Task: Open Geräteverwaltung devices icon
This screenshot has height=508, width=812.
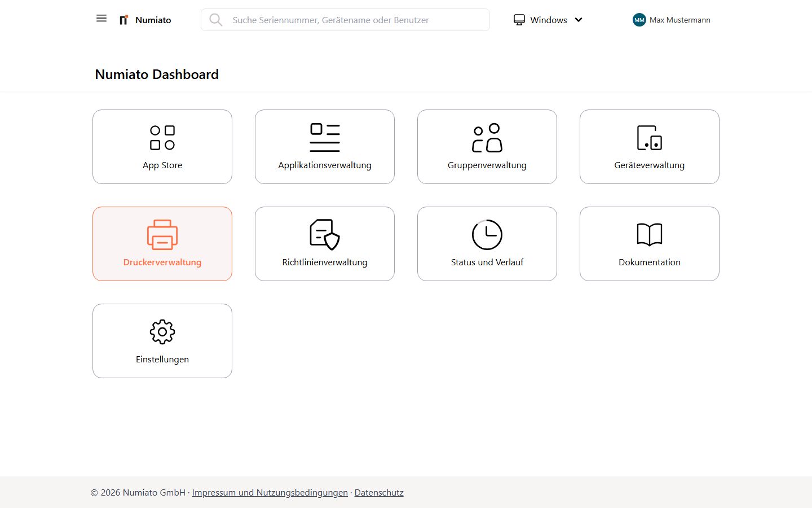Action: [x=650, y=138]
